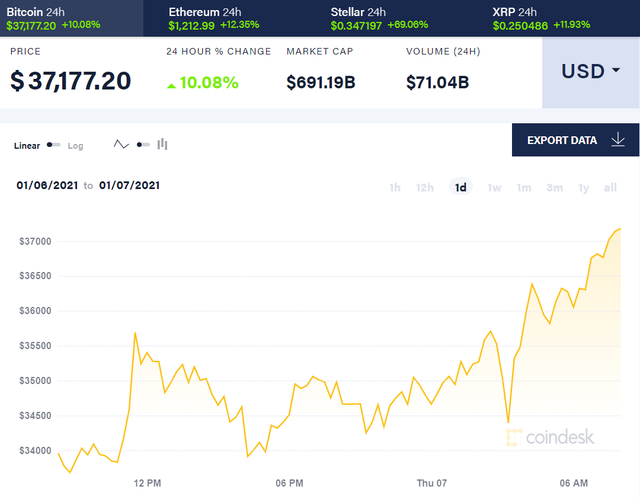Image resolution: width=640 pixels, height=499 pixels.
Task: Choose the 3m time range
Action: pos(555,188)
